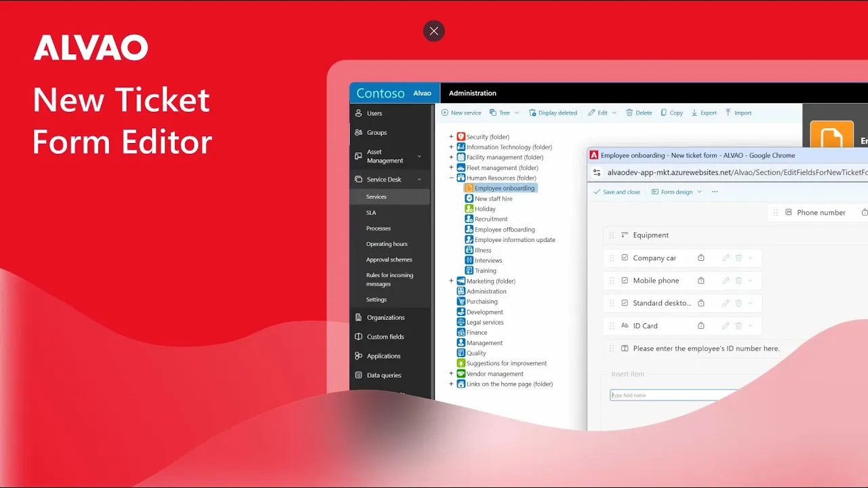This screenshot has width=868, height=488.
Task: Click the Service Desk icon in the sidebar
Action: click(359, 180)
